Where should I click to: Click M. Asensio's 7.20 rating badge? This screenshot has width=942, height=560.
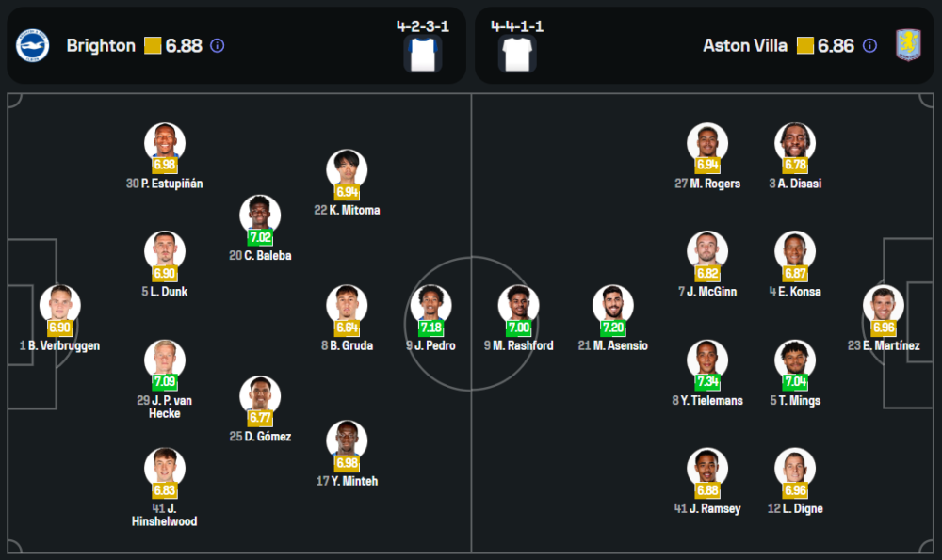(x=613, y=328)
